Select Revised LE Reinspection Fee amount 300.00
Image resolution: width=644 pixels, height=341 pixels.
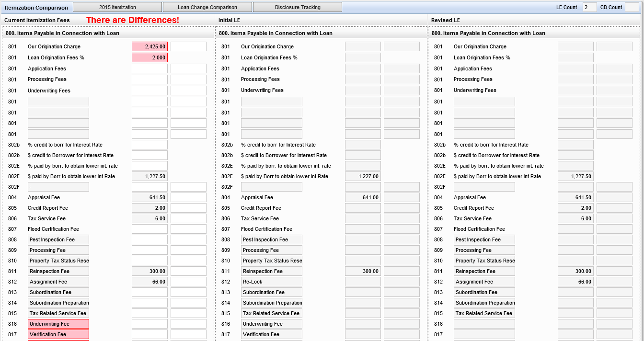pos(575,271)
